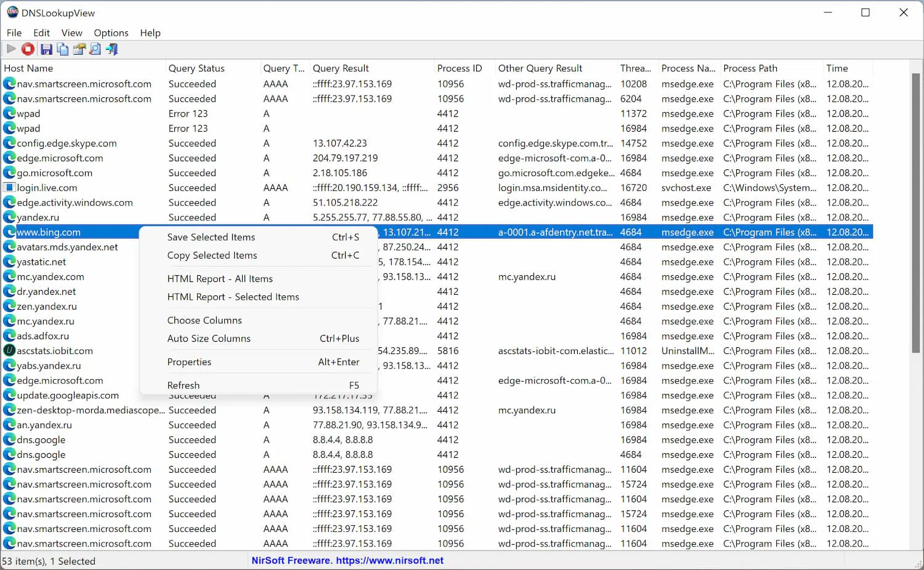Click the Edge icon beside zen.yandex.ru
The height and width of the screenshot is (570, 924).
(x=9, y=307)
